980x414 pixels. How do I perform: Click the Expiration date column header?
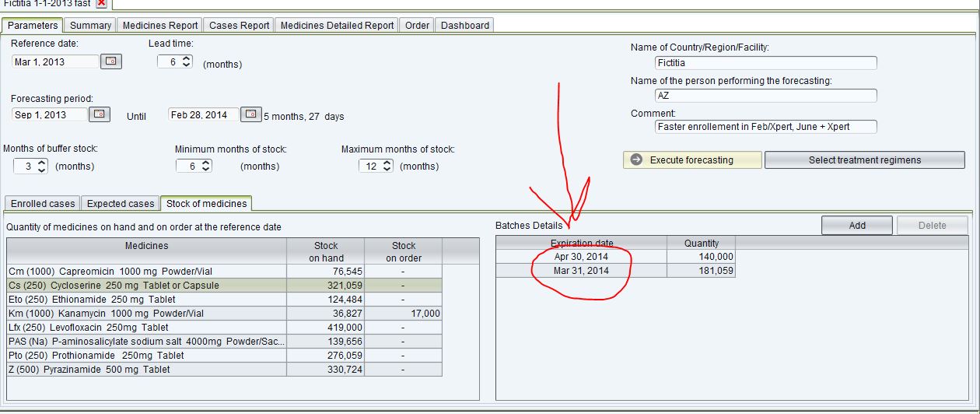[x=582, y=243]
